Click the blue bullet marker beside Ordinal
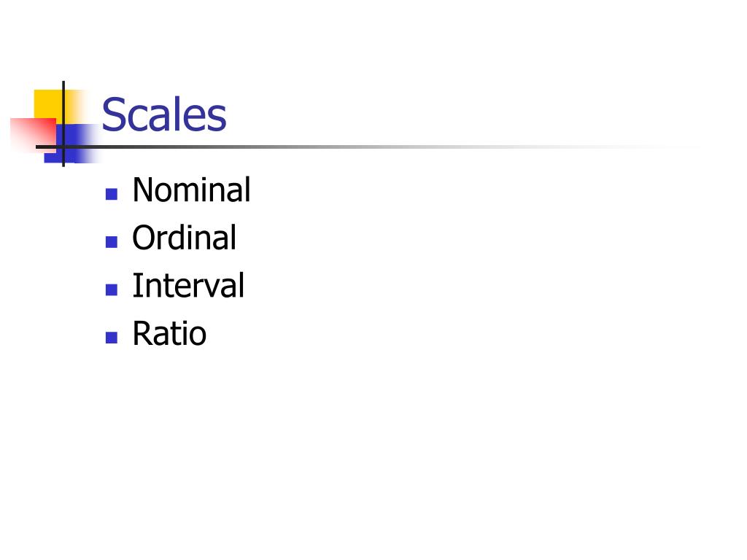This screenshot has width=747, height=560. pyautogui.click(x=112, y=242)
